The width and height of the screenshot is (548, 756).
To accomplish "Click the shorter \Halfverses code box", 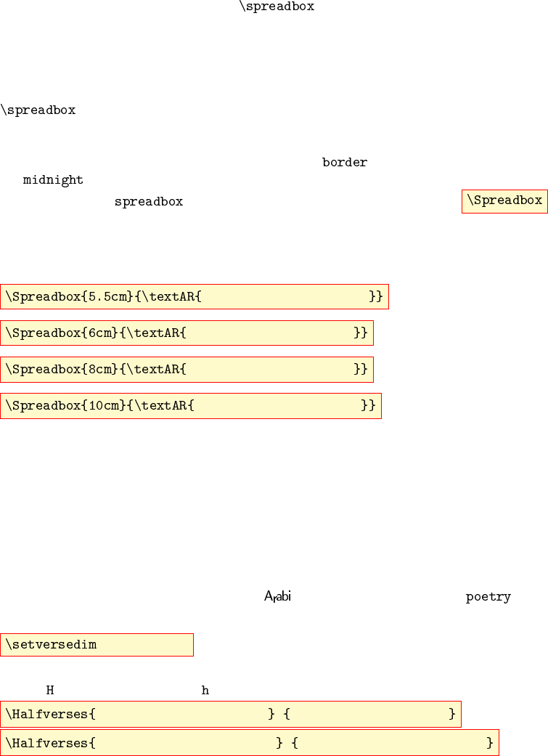I will point(230,714).
